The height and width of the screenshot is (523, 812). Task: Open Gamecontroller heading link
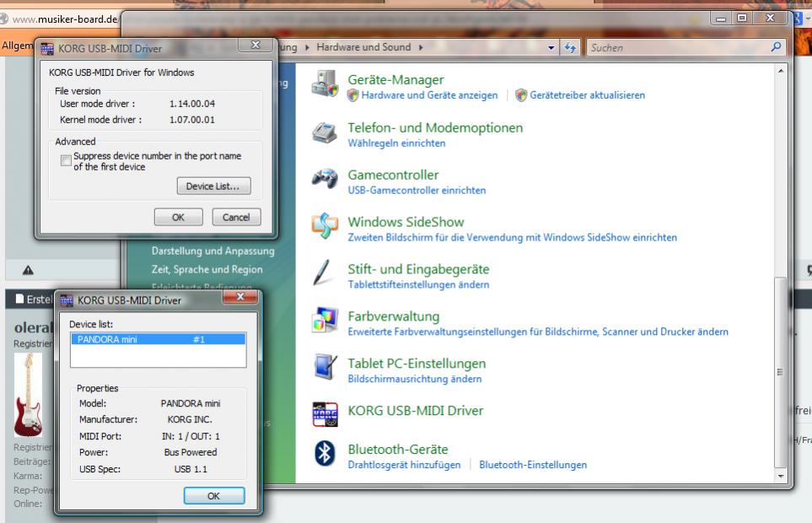pyautogui.click(x=393, y=175)
